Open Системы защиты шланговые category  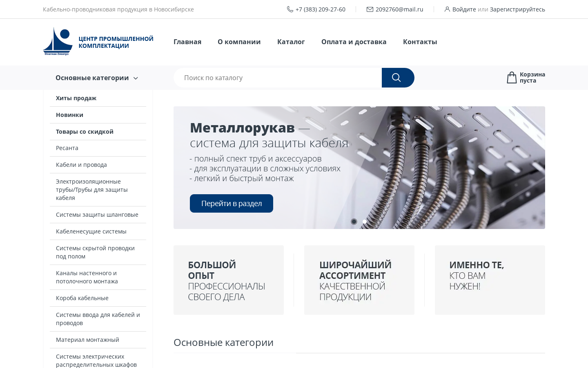coord(98,215)
